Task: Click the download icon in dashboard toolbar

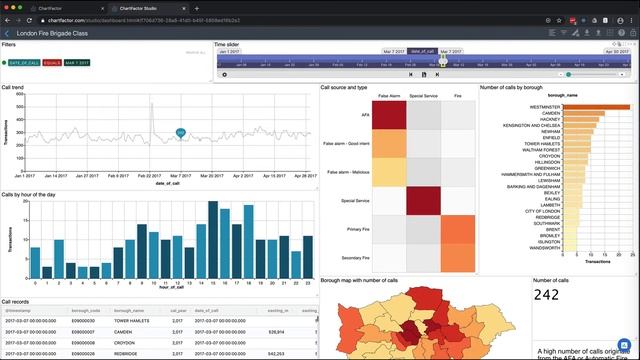Action: 587,33
